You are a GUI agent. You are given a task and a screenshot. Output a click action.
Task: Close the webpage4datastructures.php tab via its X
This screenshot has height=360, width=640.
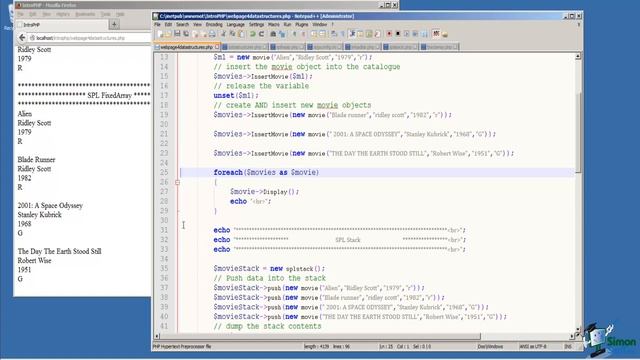[x=217, y=47]
